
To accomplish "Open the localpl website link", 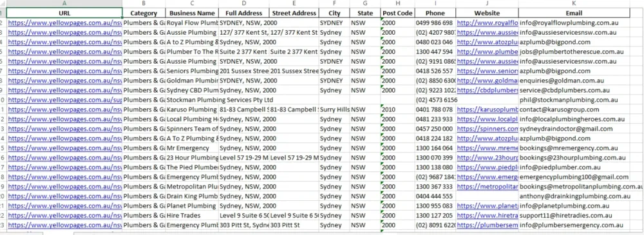I will [488, 119].
